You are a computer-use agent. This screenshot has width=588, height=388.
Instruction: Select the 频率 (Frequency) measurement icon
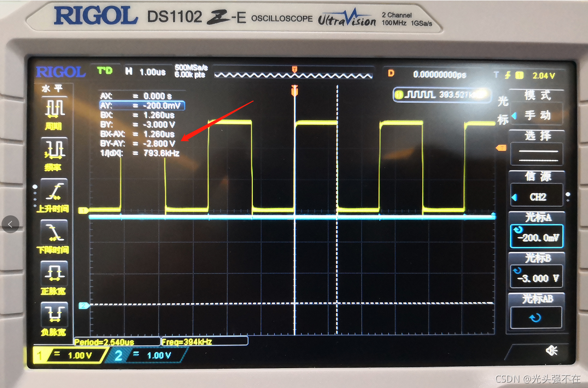(x=55, y=149)
